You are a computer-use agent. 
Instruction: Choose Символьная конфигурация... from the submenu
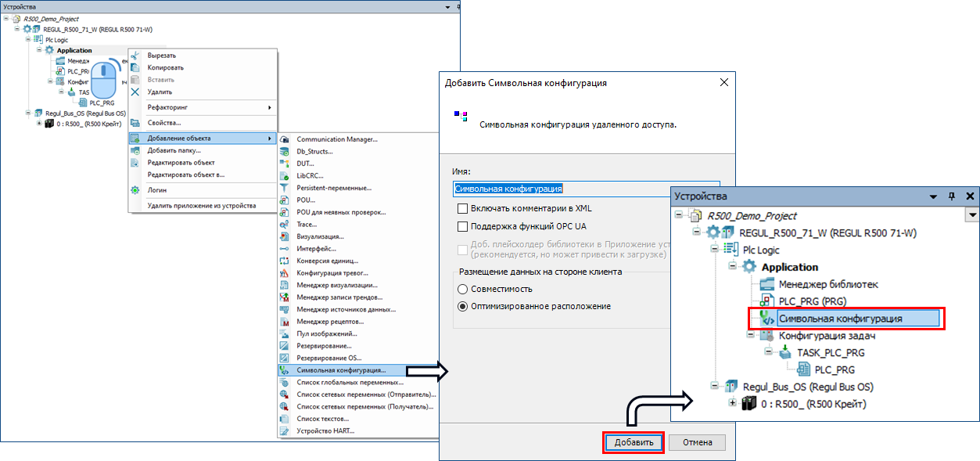coord(341,369)
